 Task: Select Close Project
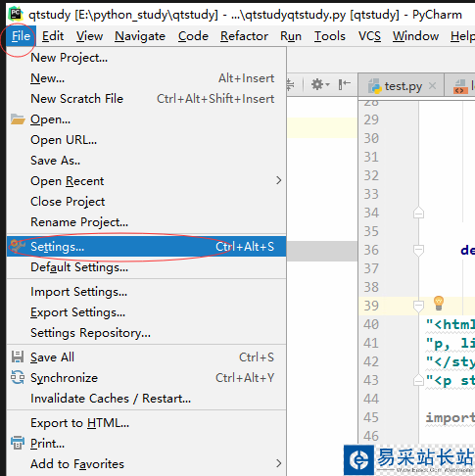(x=146, y=202)
